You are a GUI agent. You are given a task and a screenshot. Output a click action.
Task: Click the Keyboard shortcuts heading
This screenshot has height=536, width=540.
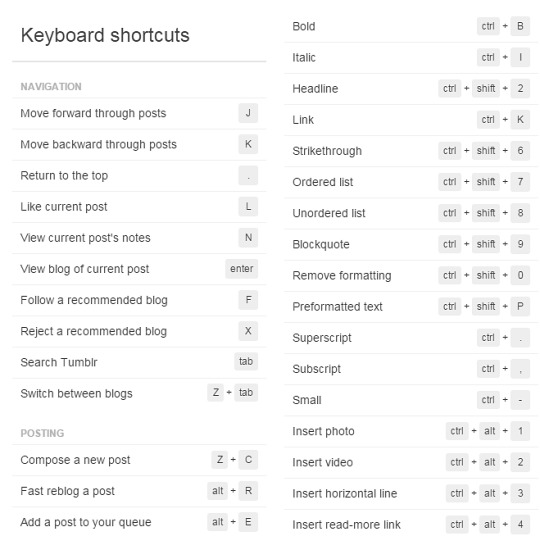coord(105,35)
